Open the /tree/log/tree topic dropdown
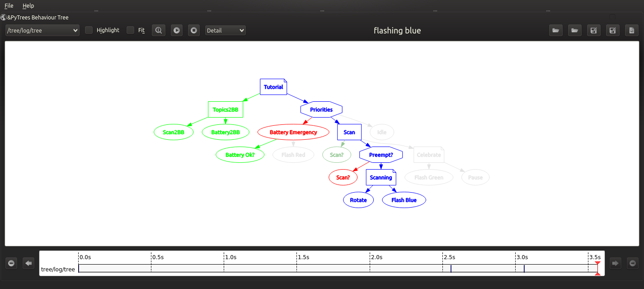644x289 pixels. [42, 30]
